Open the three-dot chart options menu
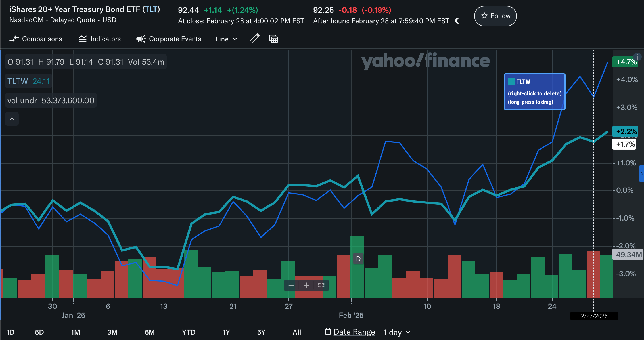This screenshot has height=340, width=644. [637, 57]
